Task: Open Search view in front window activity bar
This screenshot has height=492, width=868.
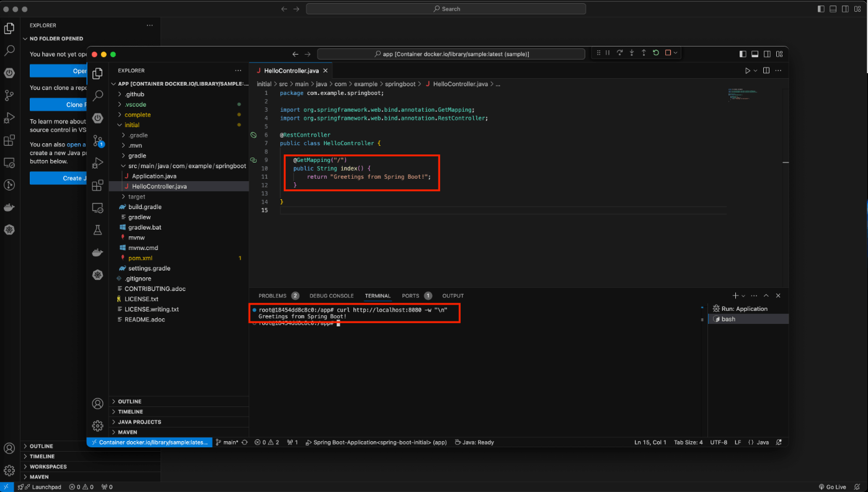Action: point(97,96)
